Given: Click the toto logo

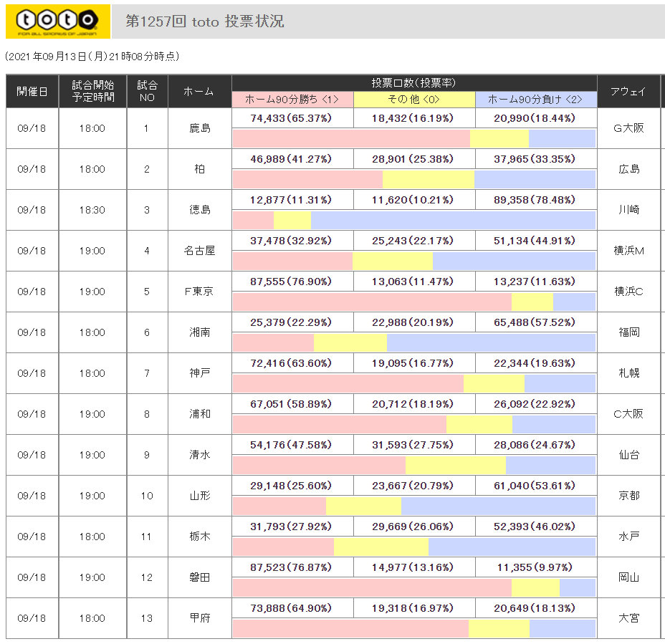Looking at the screenshot, I should coord(57,21).
